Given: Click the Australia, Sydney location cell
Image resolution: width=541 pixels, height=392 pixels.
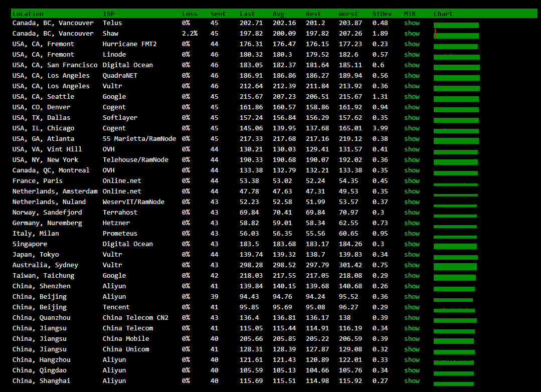Looking at the screenshot, I should click(x=45, y=265).
